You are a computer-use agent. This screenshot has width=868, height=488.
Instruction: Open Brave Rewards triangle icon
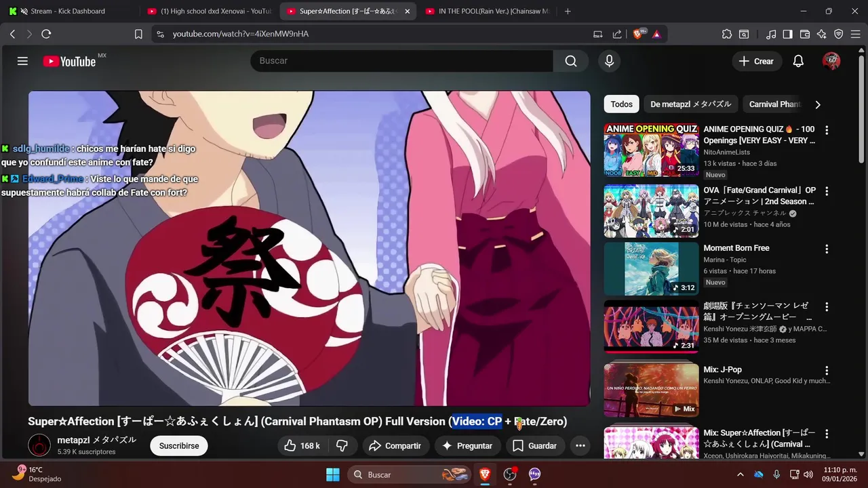tap(656, 34)
